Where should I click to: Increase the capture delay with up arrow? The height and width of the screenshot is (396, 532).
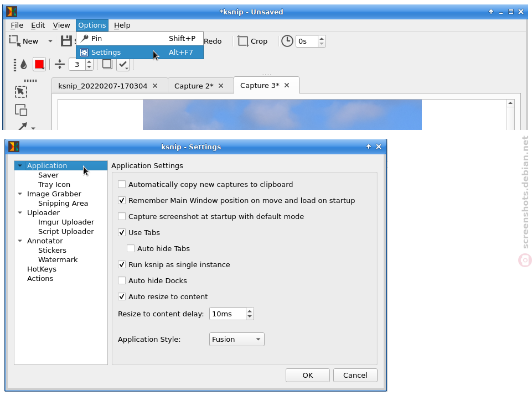(x=322, y=38)
